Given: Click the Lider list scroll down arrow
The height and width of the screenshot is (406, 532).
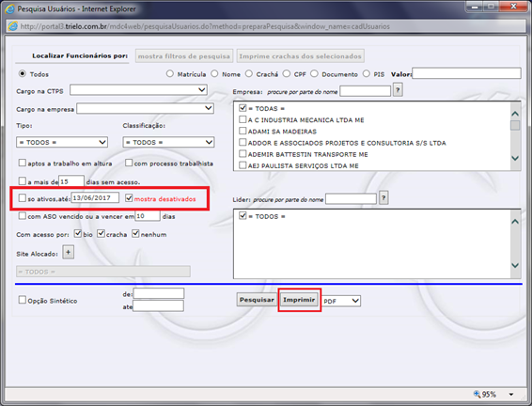Looking at the screenshot, I should (x=515, y=266).
